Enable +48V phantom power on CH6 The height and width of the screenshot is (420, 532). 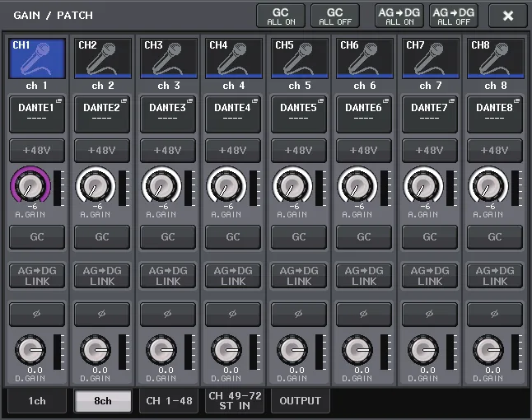tap(364, 150)
